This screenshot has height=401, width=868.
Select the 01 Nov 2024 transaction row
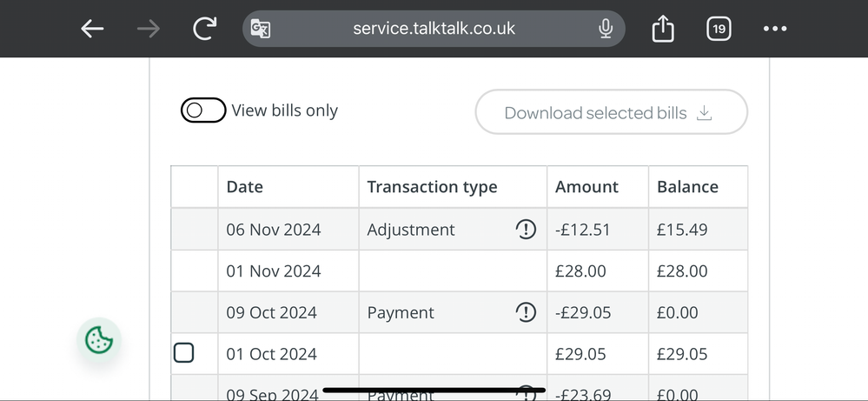pyautogui.click(x=274, y=271)
